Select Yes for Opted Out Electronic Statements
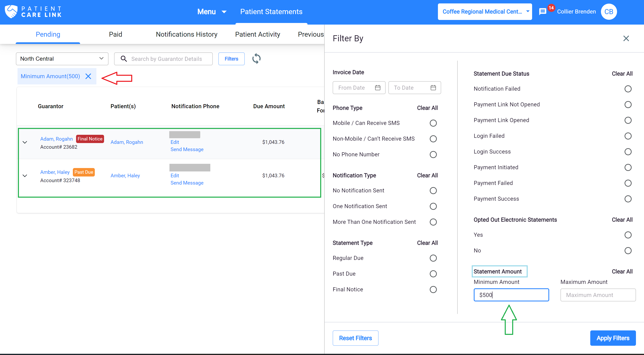644x355 pixels. click(x=628, y=235)
